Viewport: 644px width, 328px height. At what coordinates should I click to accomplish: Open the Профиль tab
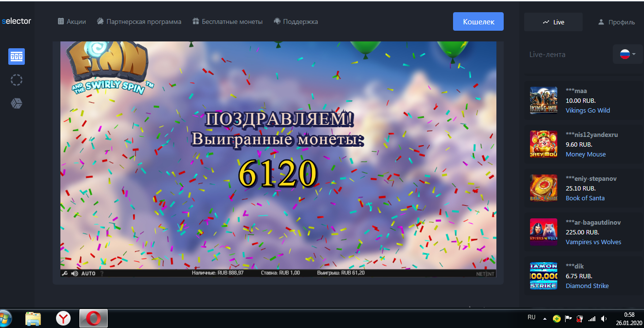coord(616,22)
